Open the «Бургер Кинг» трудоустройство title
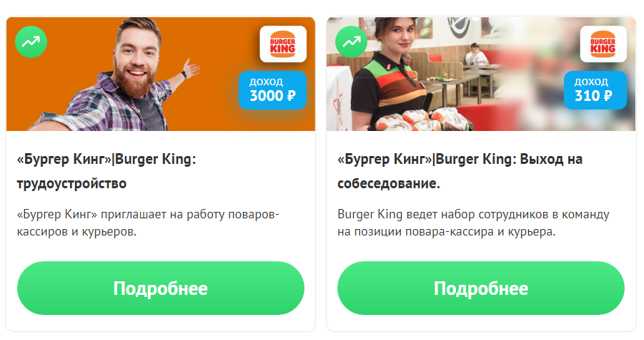This screenshot has height=340, width=644. tap(106, 171)
